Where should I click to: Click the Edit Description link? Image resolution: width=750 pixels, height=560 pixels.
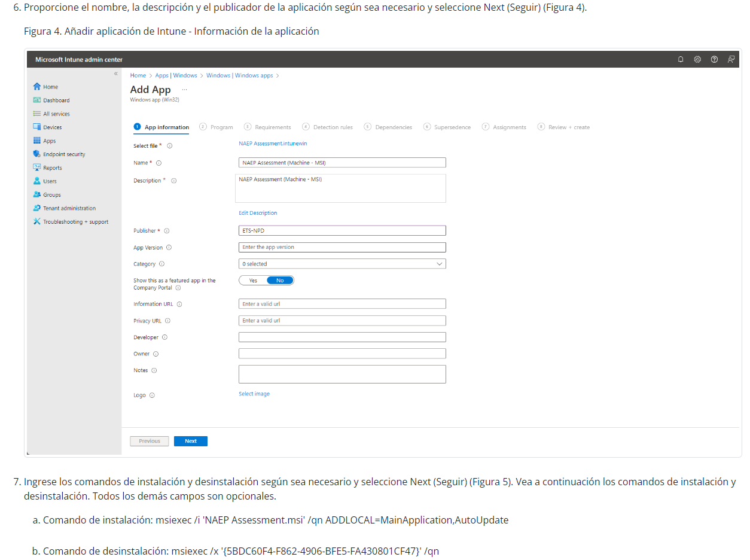258,213
